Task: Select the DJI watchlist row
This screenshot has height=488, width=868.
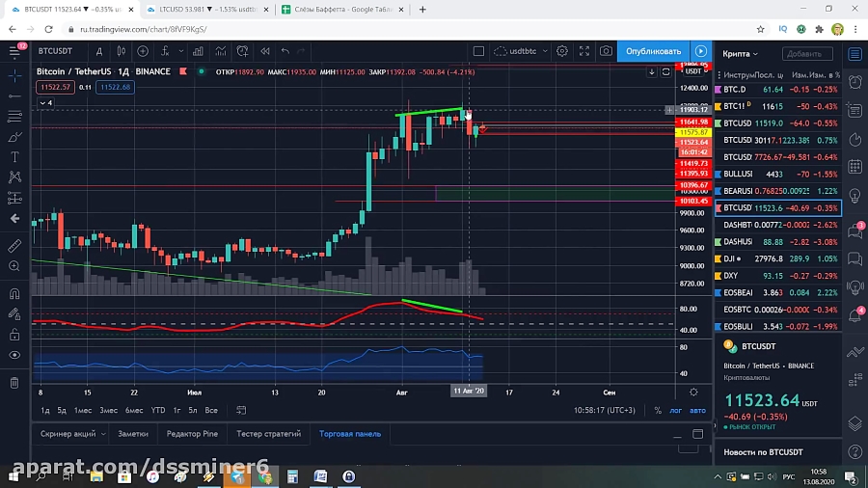Action: point(777,258)
